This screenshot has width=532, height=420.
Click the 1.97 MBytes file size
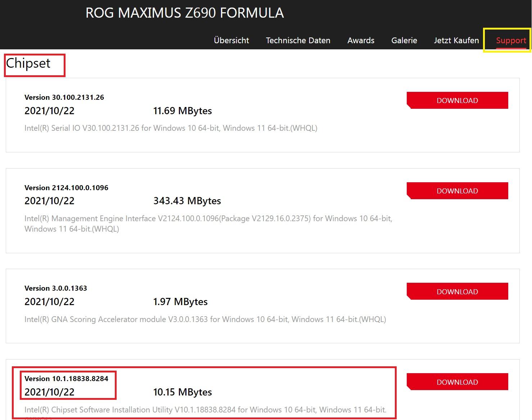coord(180,302)
